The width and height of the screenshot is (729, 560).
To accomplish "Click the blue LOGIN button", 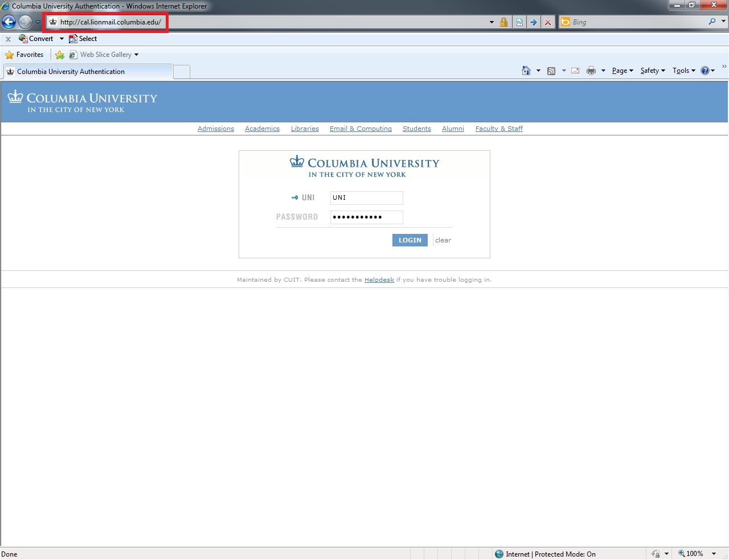I will (409, 240).
